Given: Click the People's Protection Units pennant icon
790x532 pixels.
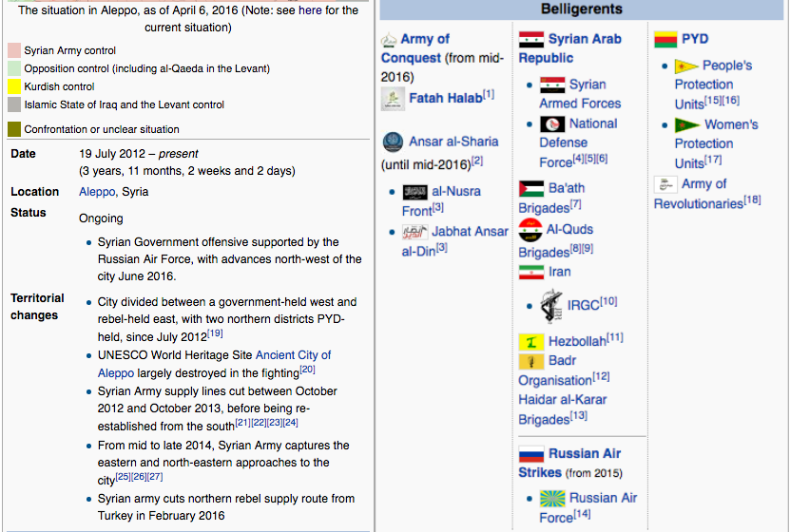Looking at the screenshot, I should (x=686, y=66).
